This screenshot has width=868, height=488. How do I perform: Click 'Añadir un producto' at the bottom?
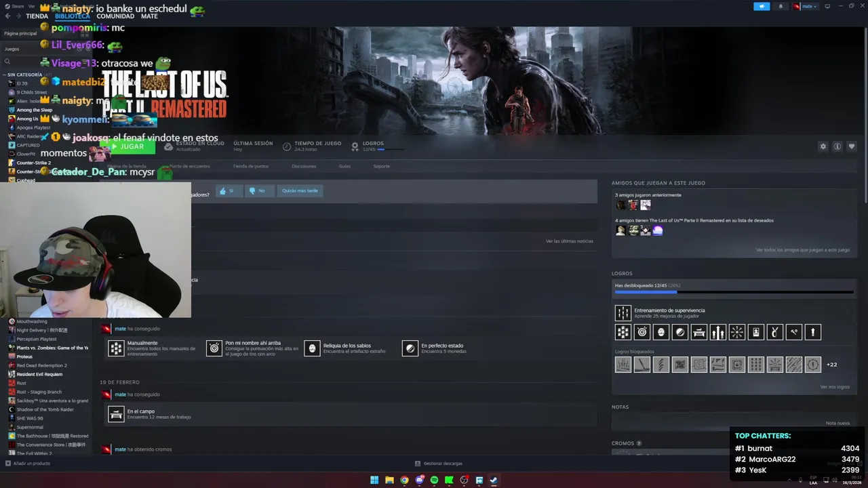point(28,464)
